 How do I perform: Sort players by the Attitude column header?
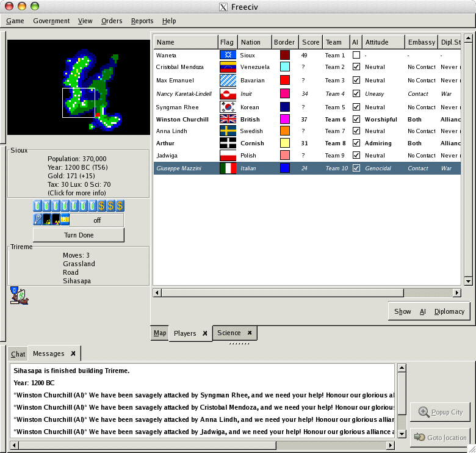click(383, 42)
